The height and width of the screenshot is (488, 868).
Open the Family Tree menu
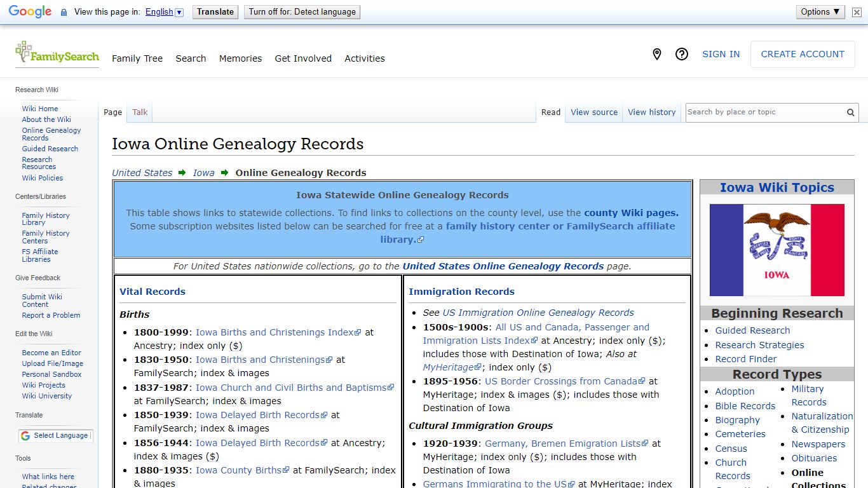[137, 58]
